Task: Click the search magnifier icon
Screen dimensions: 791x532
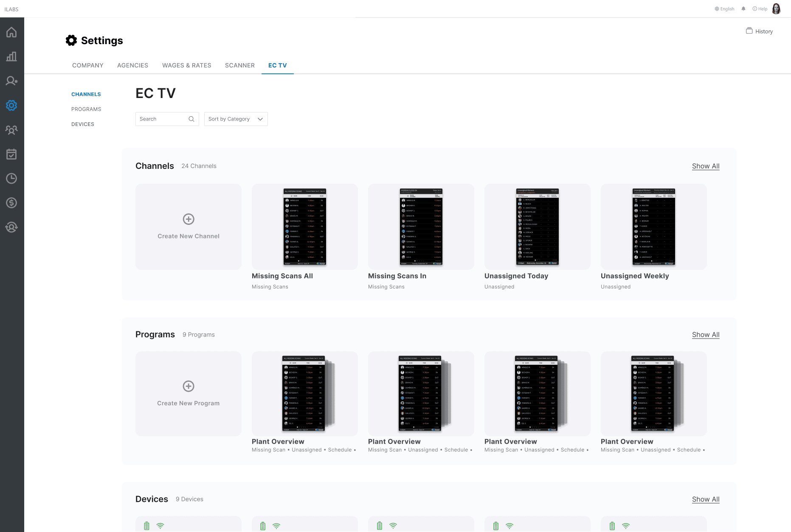Action: 191,119
